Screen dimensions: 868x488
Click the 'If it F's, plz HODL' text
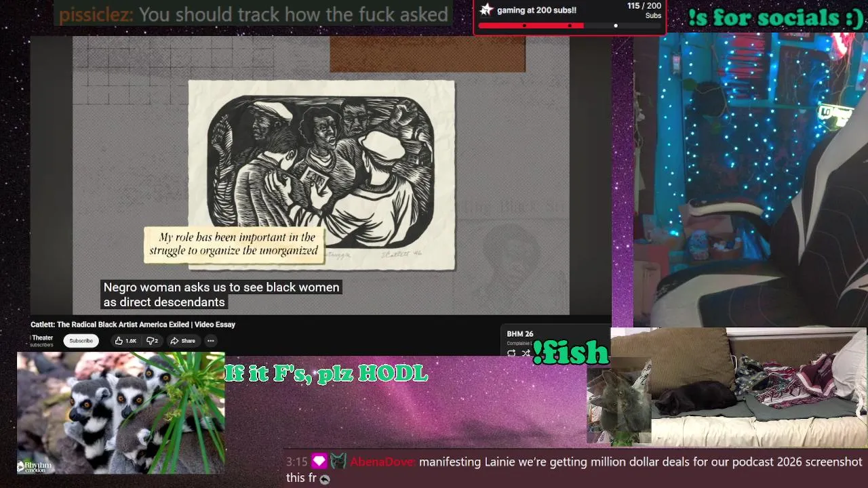click(326, 373)
